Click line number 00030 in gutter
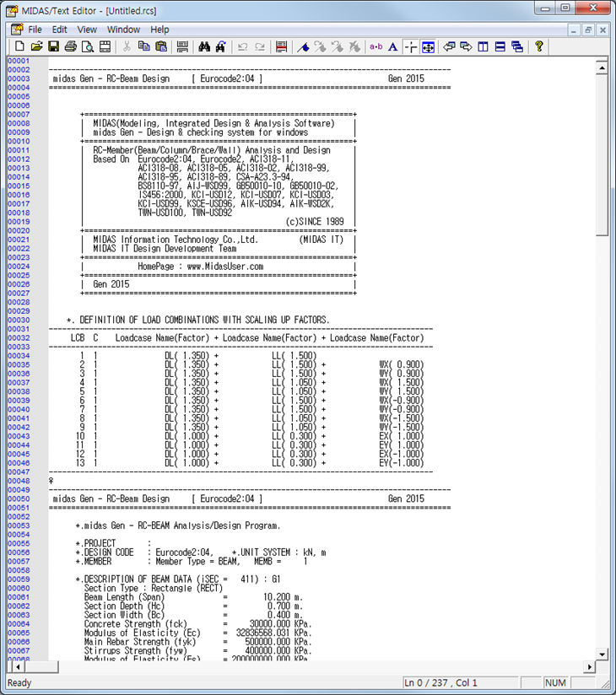Screen dimensions: 616x695 coord(19,320)
